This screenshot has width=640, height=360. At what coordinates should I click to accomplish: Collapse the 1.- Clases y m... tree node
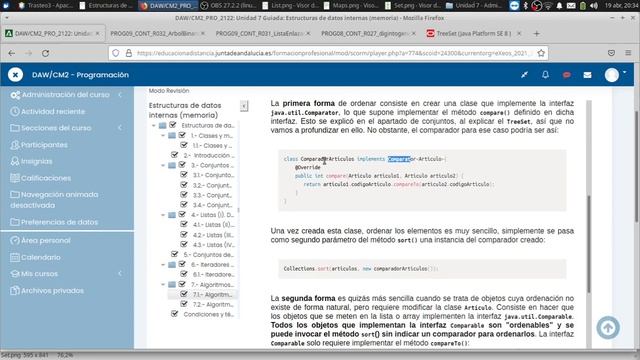[x=163, y=136]
